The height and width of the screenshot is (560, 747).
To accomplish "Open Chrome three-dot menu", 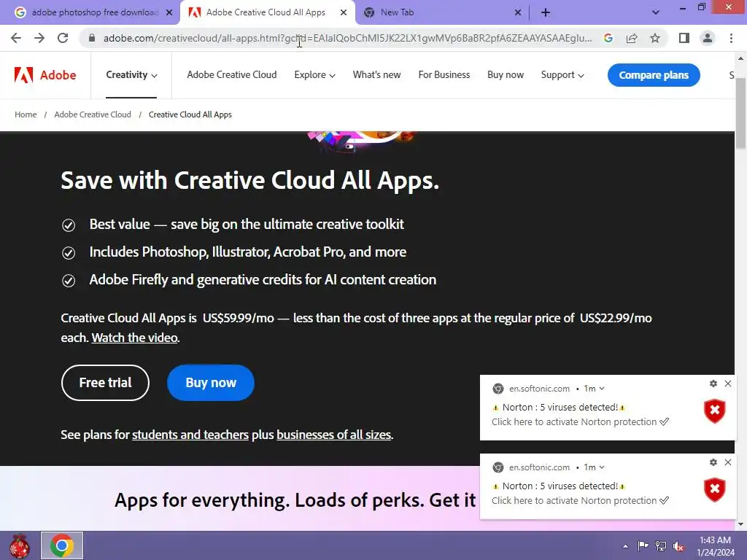I will 731,38.
